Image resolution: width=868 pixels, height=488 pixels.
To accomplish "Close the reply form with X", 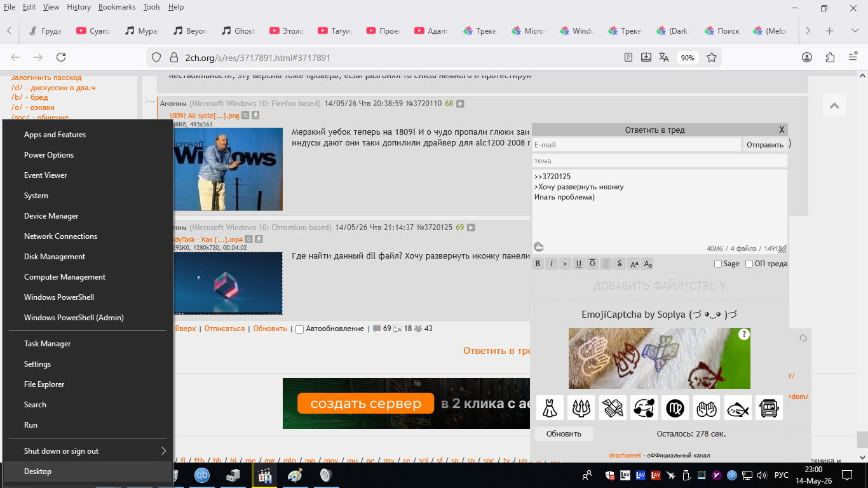I will (x=782, y=130).
